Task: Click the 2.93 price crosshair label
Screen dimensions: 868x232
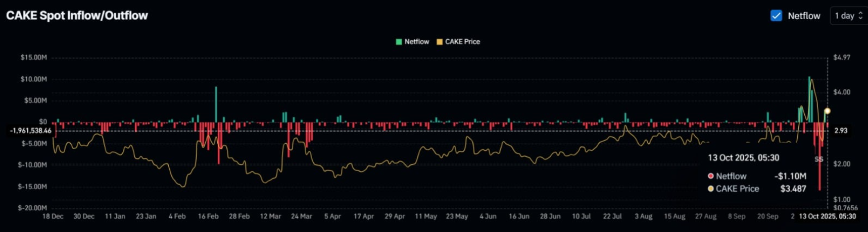Action: (841, 131)
